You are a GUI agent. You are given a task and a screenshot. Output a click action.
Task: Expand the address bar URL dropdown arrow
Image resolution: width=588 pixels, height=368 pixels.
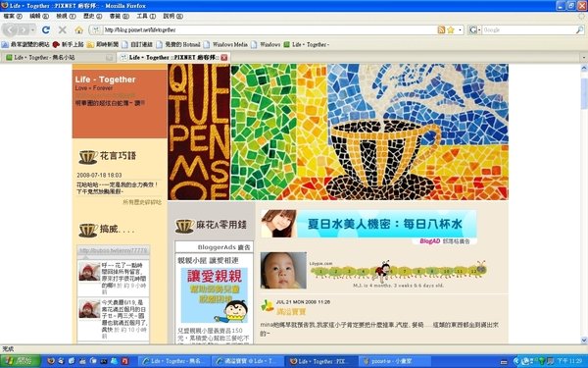click(461, 29)
